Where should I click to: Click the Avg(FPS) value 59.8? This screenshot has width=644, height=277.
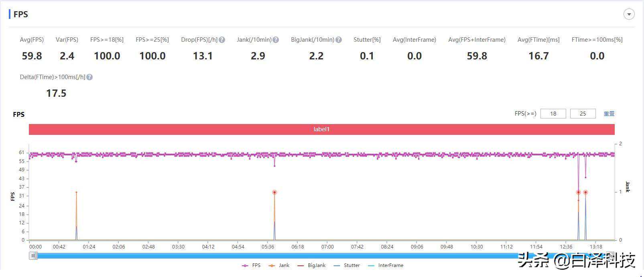(32, 56)
